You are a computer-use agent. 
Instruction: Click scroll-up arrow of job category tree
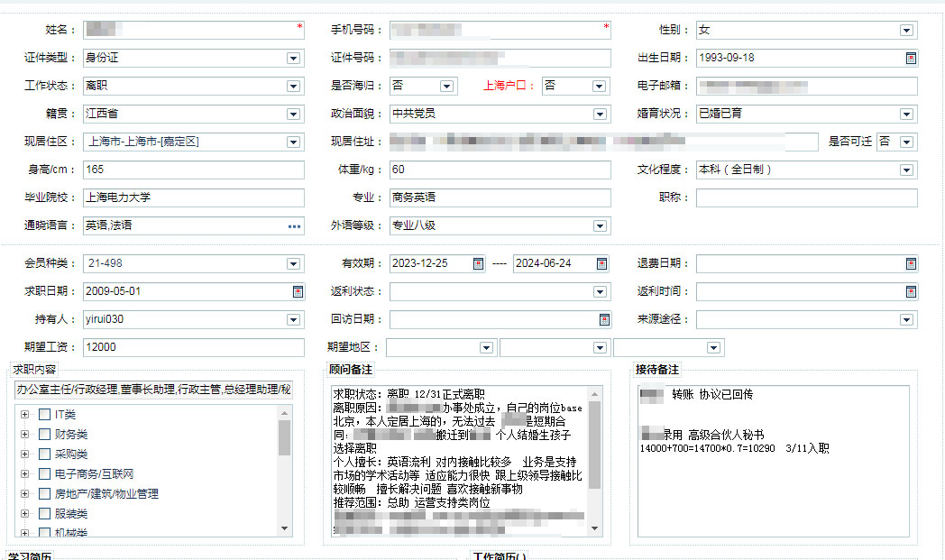(284, 412)
